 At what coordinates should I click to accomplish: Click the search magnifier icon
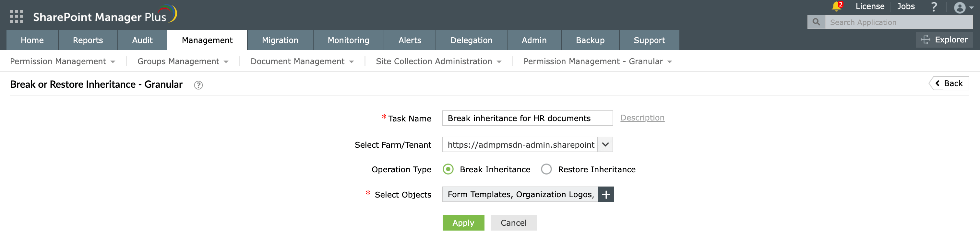pos(816,22)
